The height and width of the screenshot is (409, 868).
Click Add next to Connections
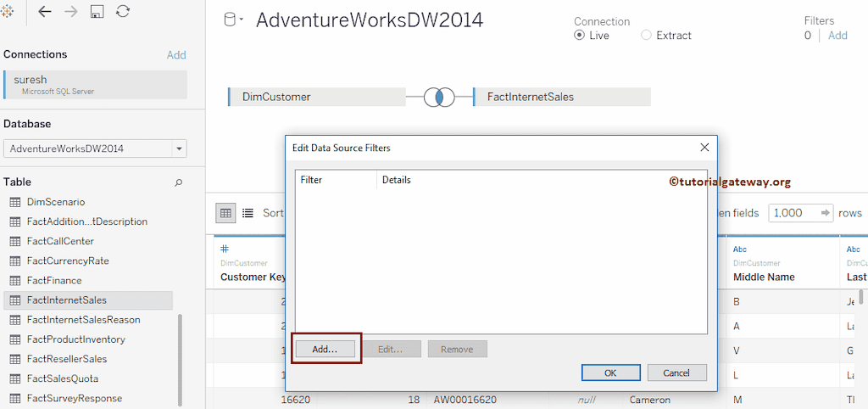coord(176,55)
